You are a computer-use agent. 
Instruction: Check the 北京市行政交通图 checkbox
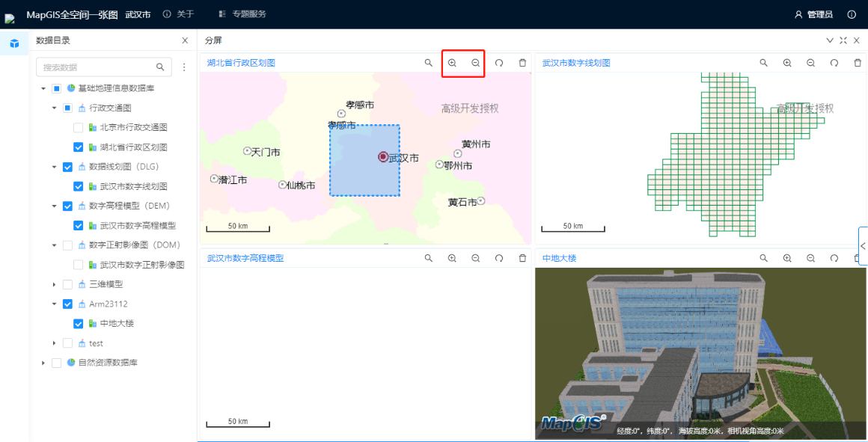tap(79, 128)
